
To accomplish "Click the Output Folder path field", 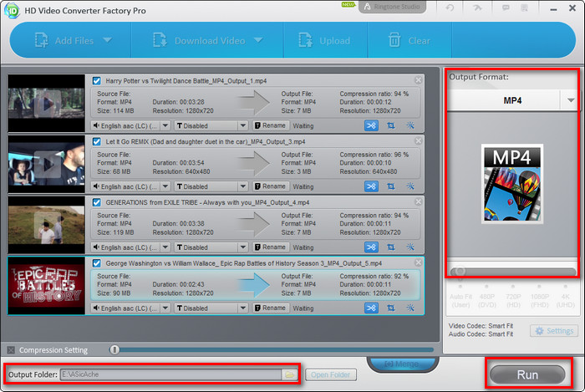I will pyautogui.click(x=170, y=374).
